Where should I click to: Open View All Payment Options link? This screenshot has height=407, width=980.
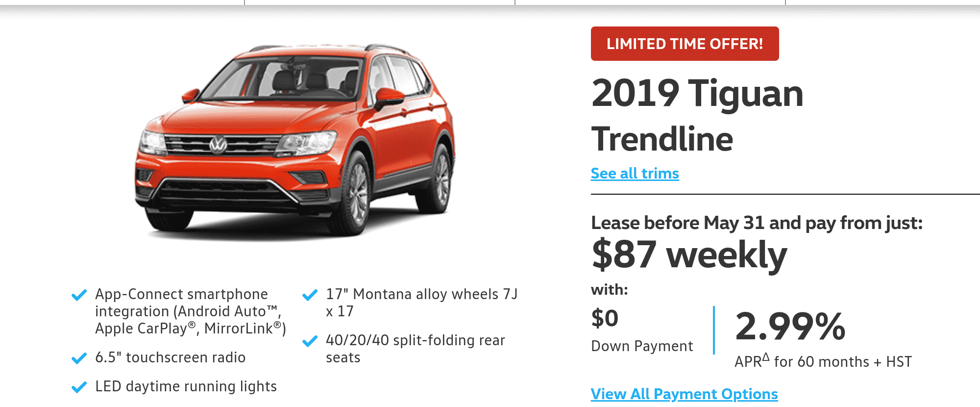[x=684, y=394]
